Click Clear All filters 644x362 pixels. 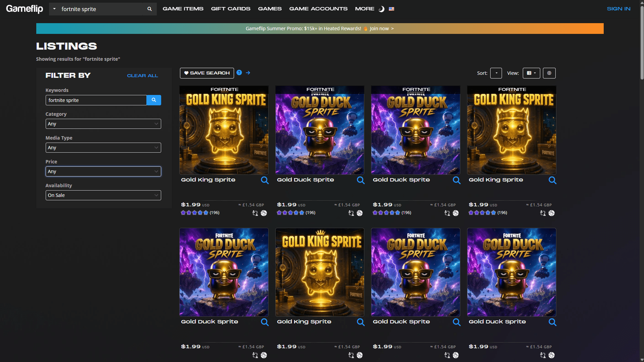click(142, 76)
